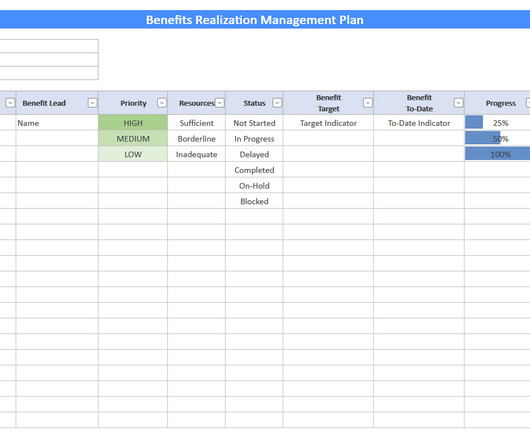
Task: Click the Benefits Realization Management Plan title
Action: pyautogui.click(x=255, y=20)
